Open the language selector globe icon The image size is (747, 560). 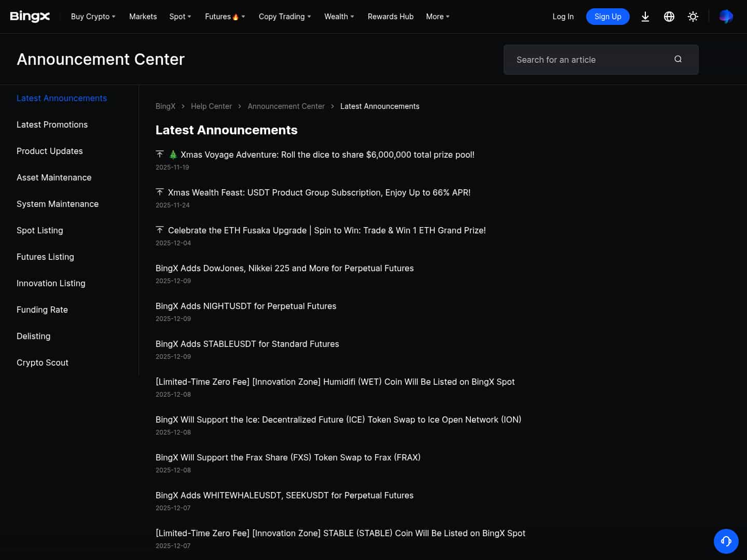click(669, 17)
